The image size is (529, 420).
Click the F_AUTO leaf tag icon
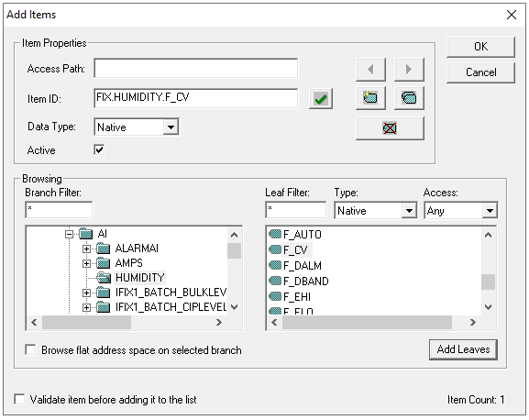click(275, 234)
